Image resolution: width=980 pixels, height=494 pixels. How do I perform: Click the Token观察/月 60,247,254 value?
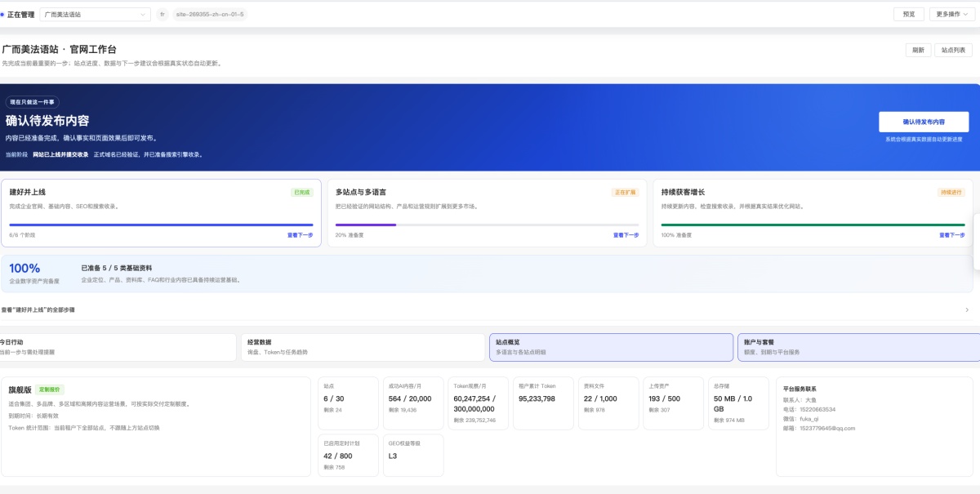pyautogui.click(x=474, y=403)
